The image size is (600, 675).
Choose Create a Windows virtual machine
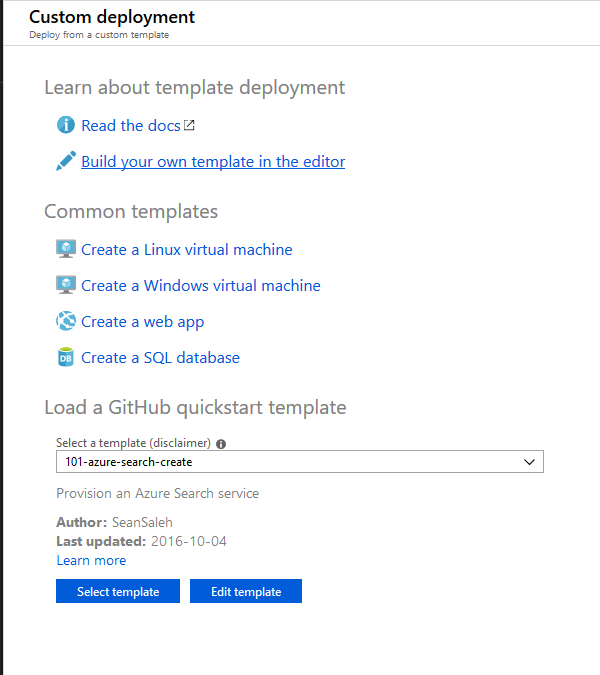[201, 286]
